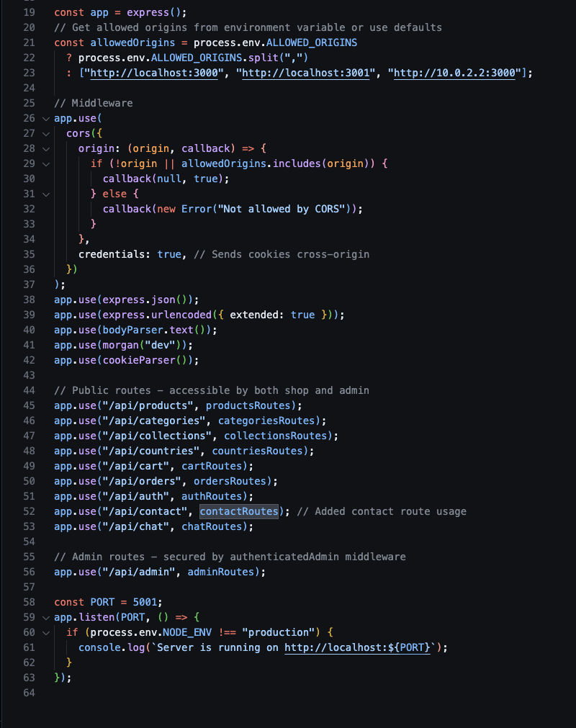This screenshot has width=576, height=728.
Task: Collapse the NODE_ENV if block at line 60
Action: click(46, 633)
